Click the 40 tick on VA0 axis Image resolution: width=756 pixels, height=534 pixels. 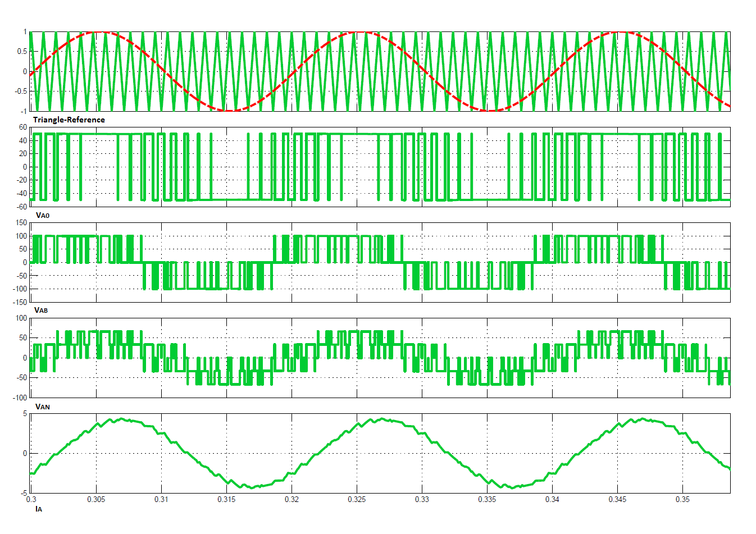tap(23, 140)
